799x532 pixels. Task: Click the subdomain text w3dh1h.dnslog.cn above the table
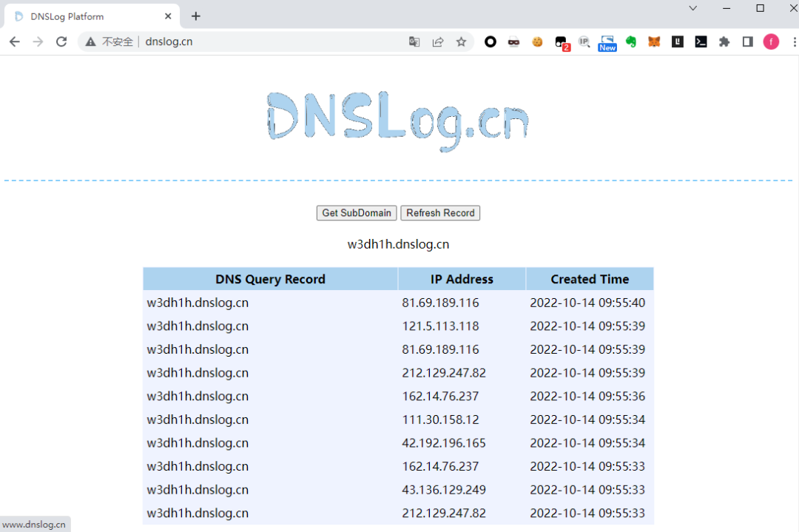point(399,245)
